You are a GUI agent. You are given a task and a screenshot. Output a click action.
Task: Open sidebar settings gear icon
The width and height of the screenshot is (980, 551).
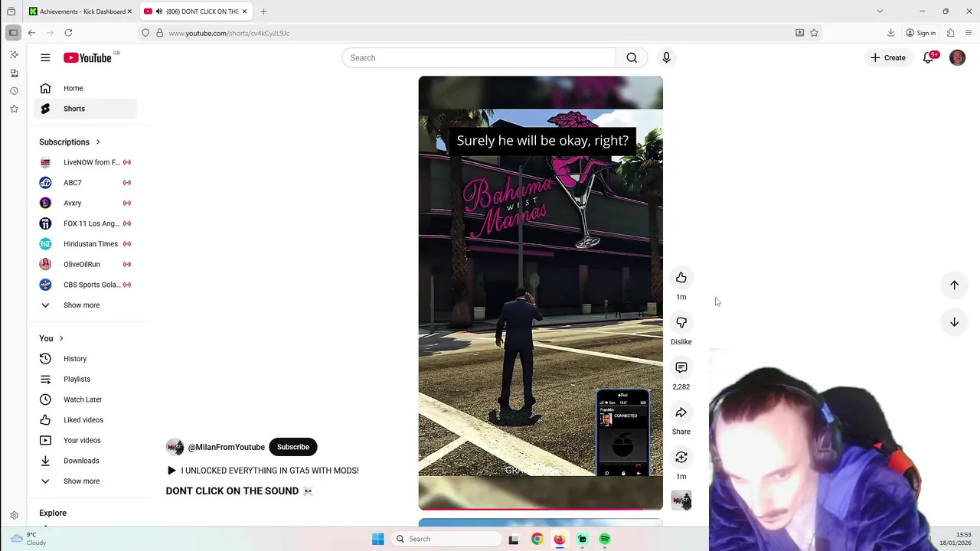point(14,516)
